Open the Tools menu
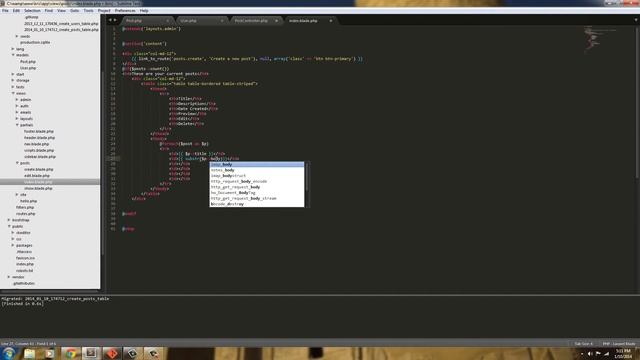 pos(89,11)
